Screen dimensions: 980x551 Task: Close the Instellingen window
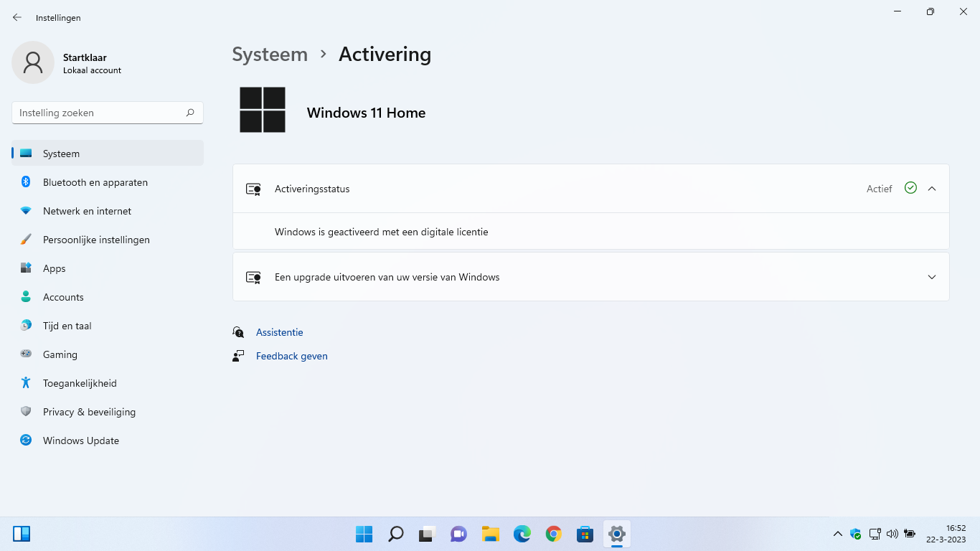(963, 11)
